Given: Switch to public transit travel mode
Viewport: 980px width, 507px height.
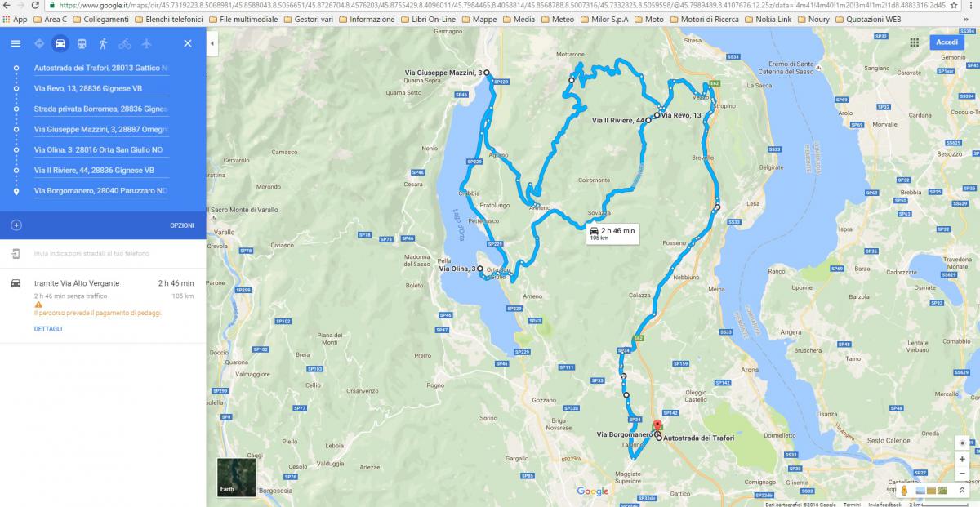Looking at the screenshot, I should pyautogui.click(x=81, y=43).
